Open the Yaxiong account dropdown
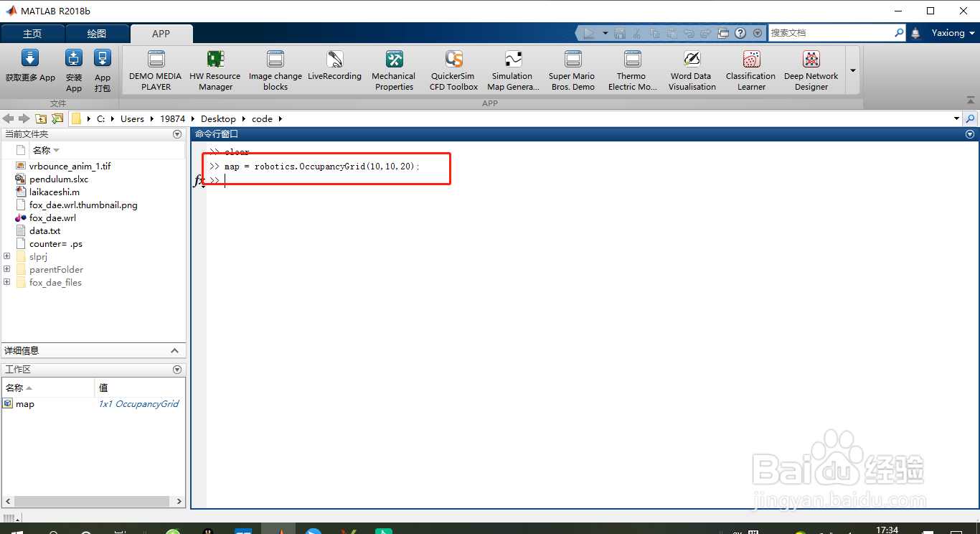This screenshot has width=980, height=534. pos(953,33)
